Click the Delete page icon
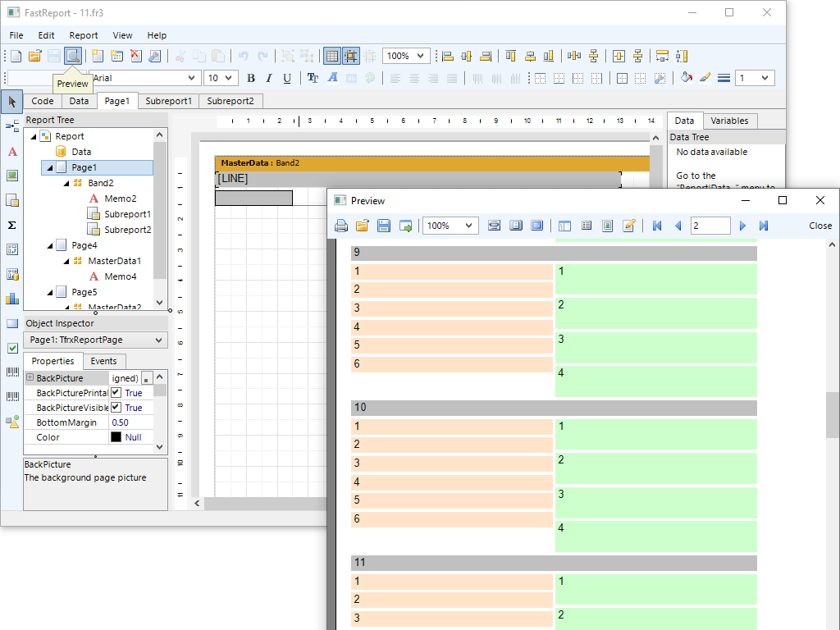 [x=136, y=56]
